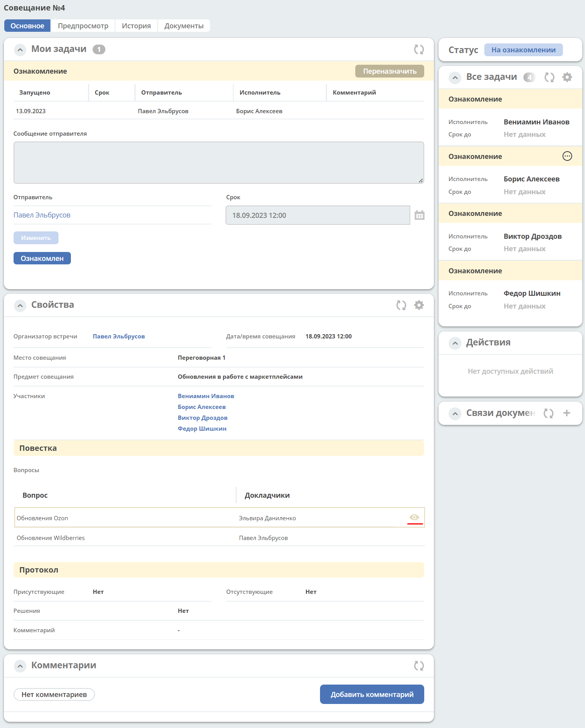585x728 pixels.
Task: Open participant Вениамин Иванов link
Action: 206,396
